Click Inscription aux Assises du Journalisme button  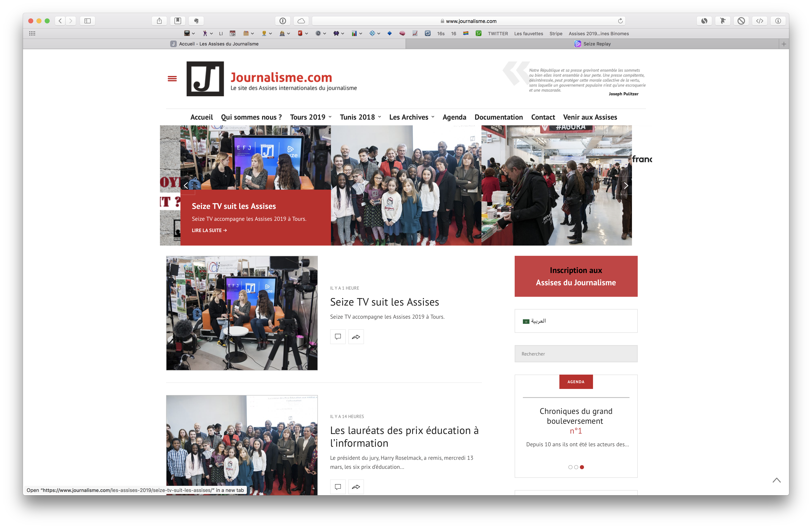tap(576, 276)
